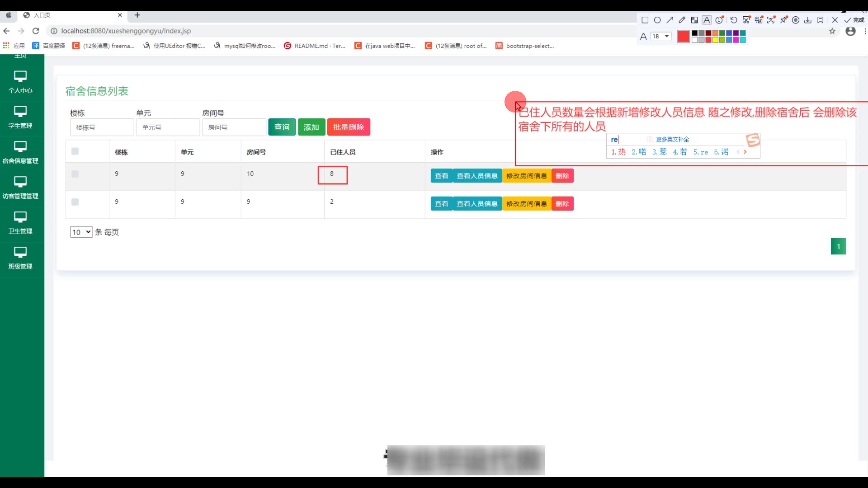Show next IME candidate page arrow
The image size is (868, 488).
(745, 152)
